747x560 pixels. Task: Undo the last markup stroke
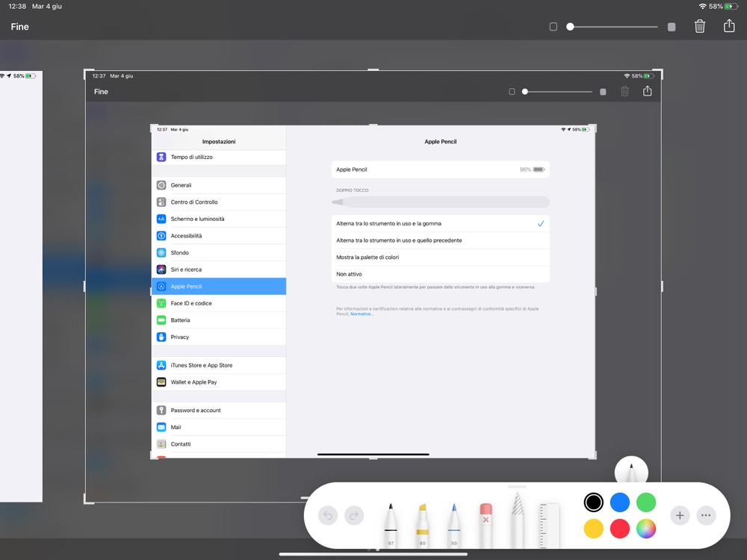click(x=328, y=515)
